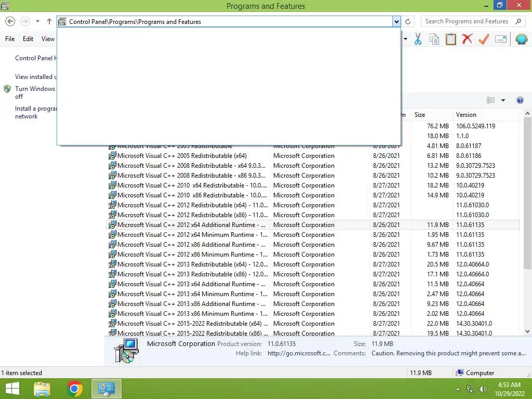Viewport: 532px width, 399px height.
Task: Select Visual C++ 2015-2022 Redistributable (x64) row
Action: [x=312, y=323]
